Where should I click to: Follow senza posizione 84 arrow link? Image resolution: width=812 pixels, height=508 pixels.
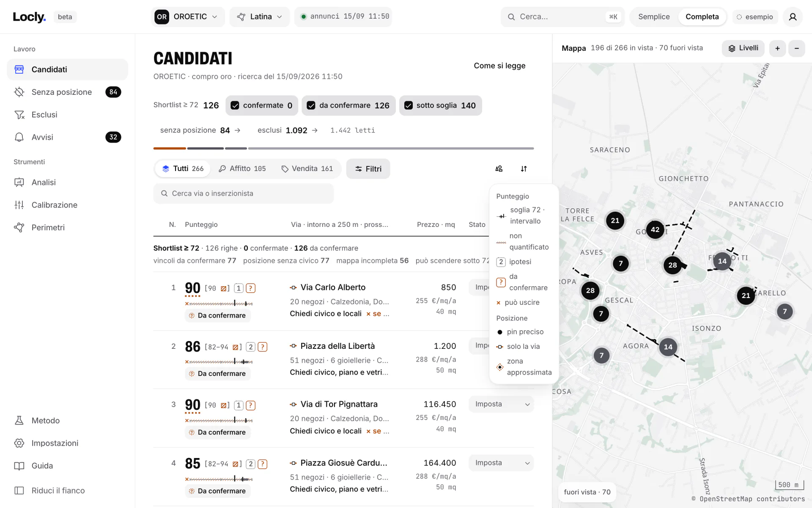(200, 130)
